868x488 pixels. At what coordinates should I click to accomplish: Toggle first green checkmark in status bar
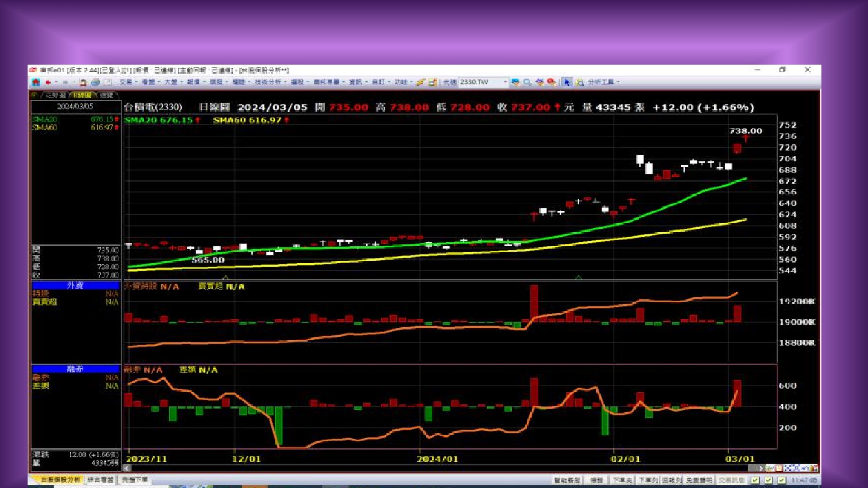tap(755, 480)
